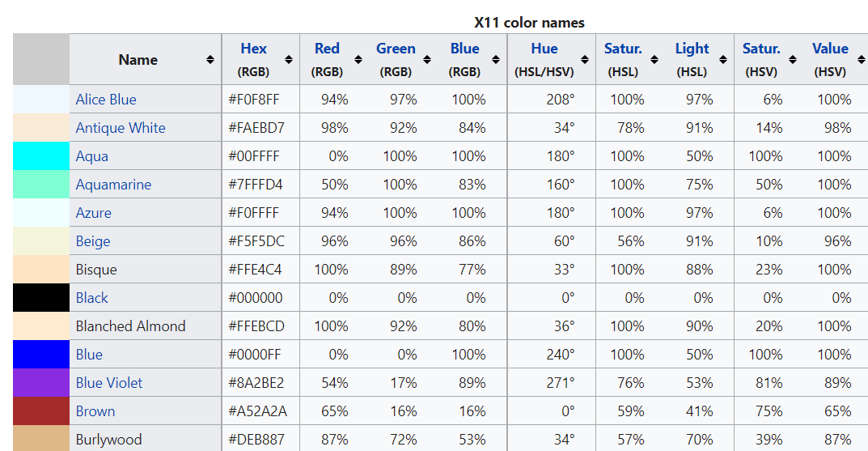Open the Hex header link
The width and height of the screenshot is (868, 451).
(253, 49)
